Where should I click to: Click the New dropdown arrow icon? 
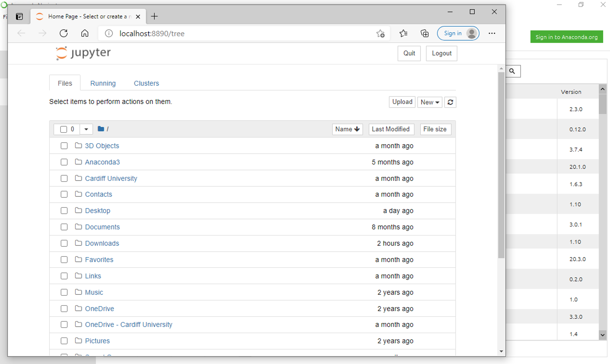(437, 102)
